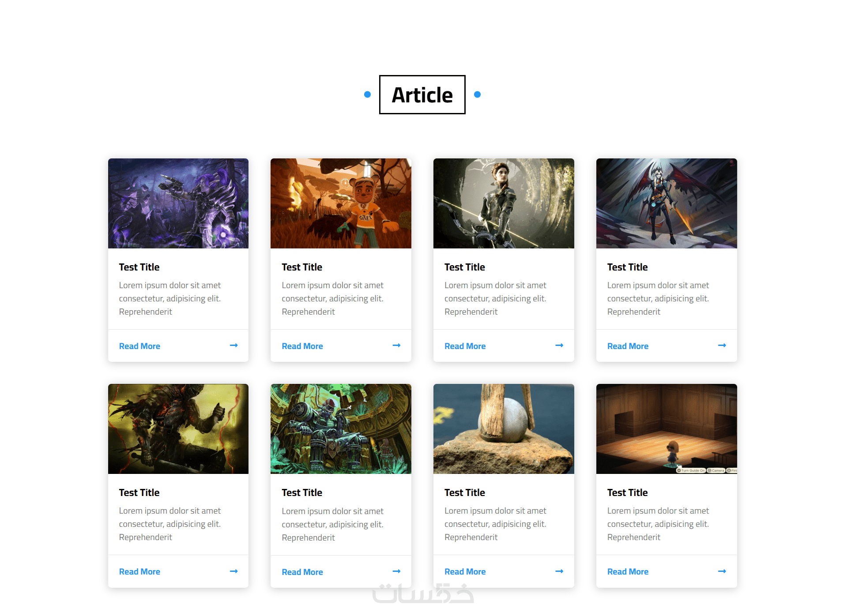Click Test Title under the purple warrior image

coord(139,267)
